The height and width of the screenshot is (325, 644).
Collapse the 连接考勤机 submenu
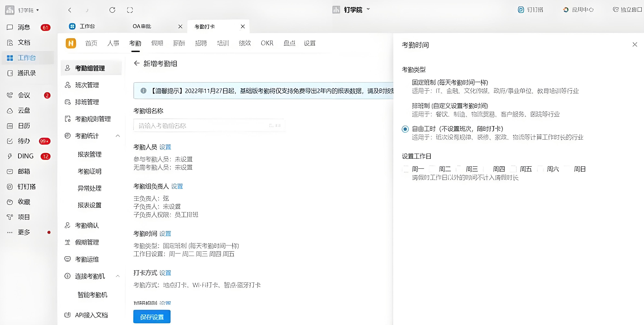pyautogui.click(x=118, y=276)
